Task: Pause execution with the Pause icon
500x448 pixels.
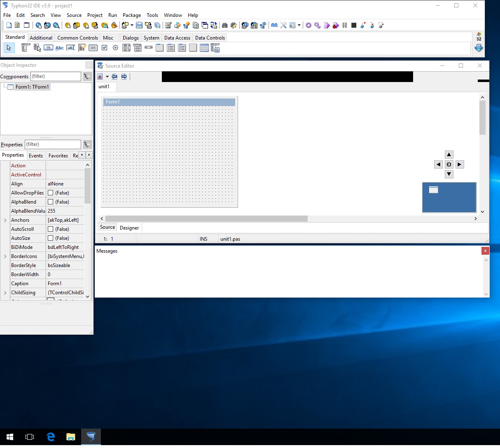Action: pyautogui.click(x=345, y=25)
